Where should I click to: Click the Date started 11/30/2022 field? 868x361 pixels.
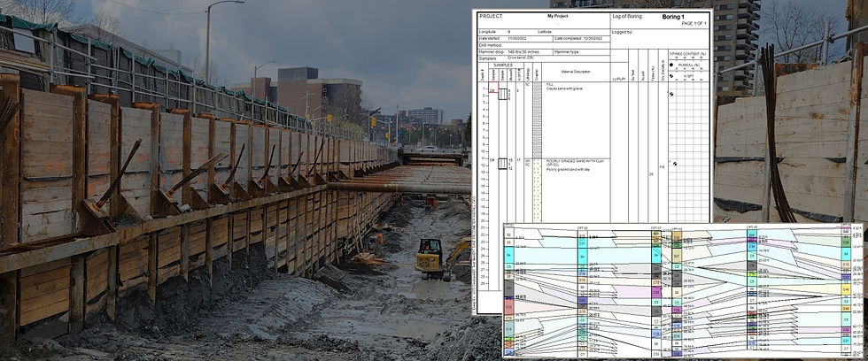pyautogui.click(x=515, y=39)
